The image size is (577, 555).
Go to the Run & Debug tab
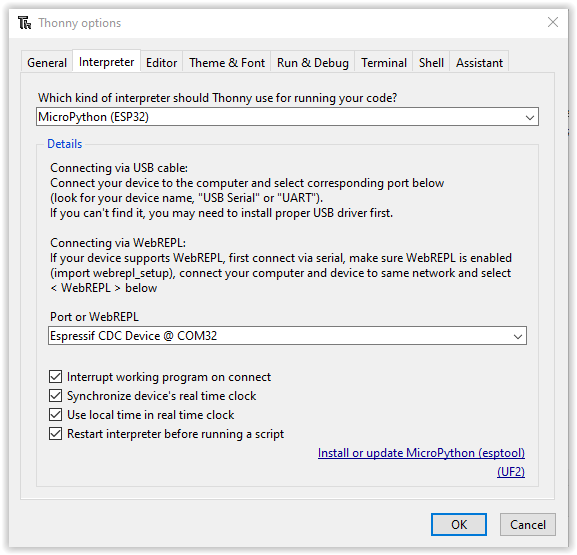pos(312,63)
